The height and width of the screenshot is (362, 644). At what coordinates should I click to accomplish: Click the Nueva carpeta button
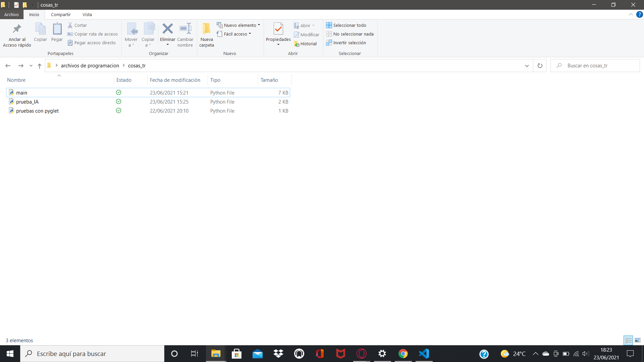[206, 35]
